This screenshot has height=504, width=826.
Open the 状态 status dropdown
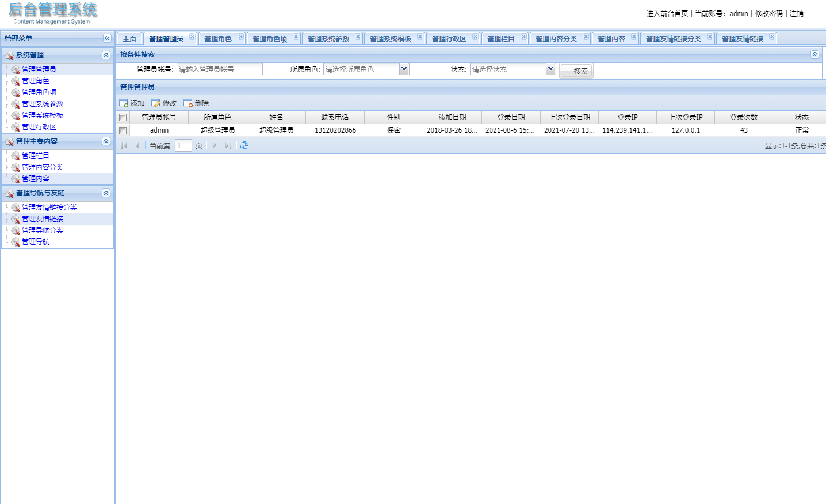pos(550,68)
